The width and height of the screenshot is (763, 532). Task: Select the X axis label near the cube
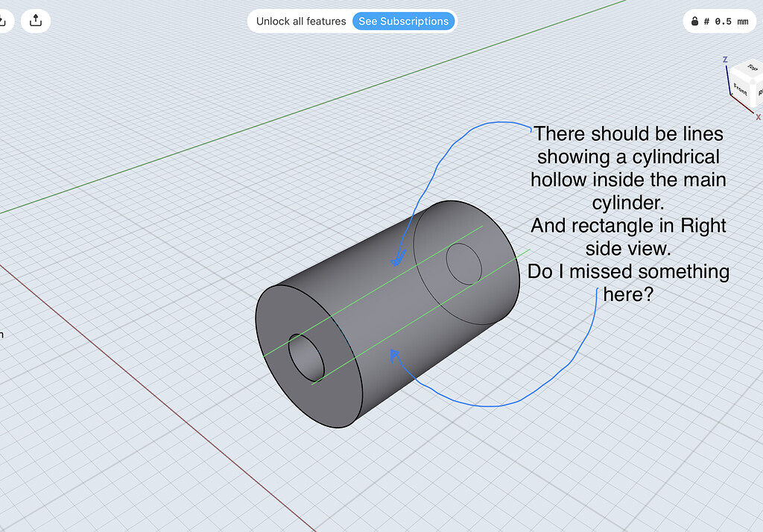pos(759,117)
